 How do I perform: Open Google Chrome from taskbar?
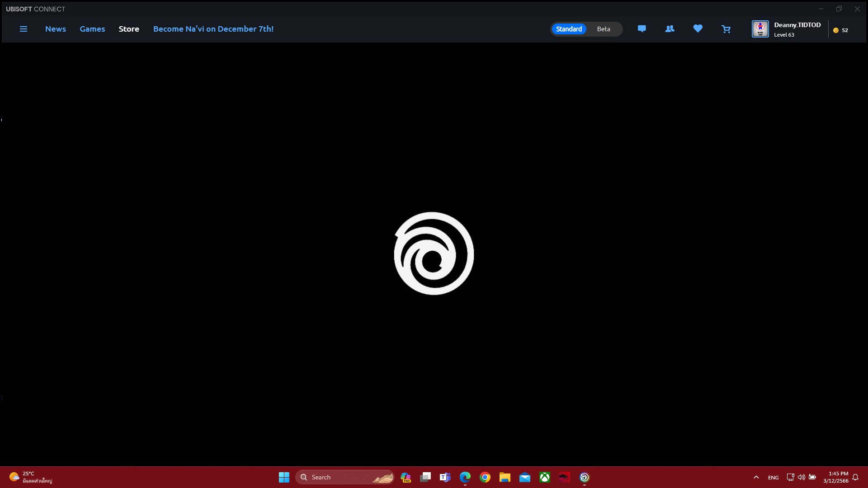pos(485,477)
